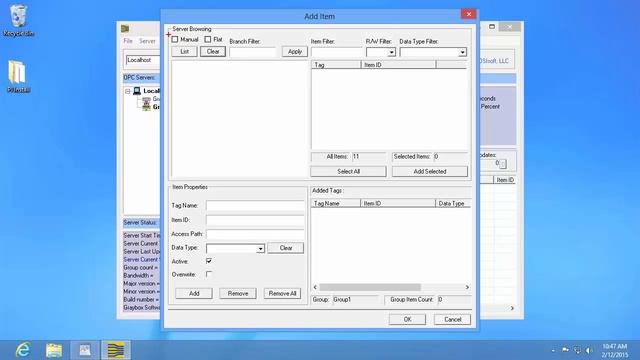
Task: Close the Add Item dialog
Action: coord(469,14)
